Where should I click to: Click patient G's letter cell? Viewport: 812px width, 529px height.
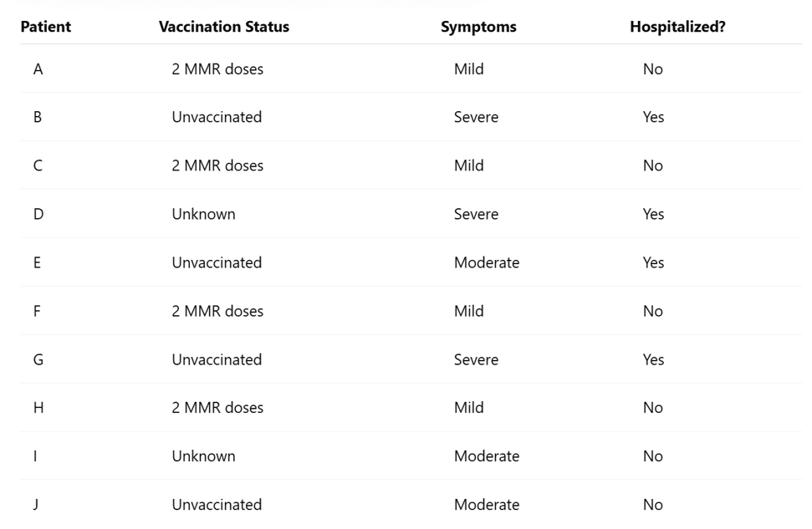tap(38, 359)
